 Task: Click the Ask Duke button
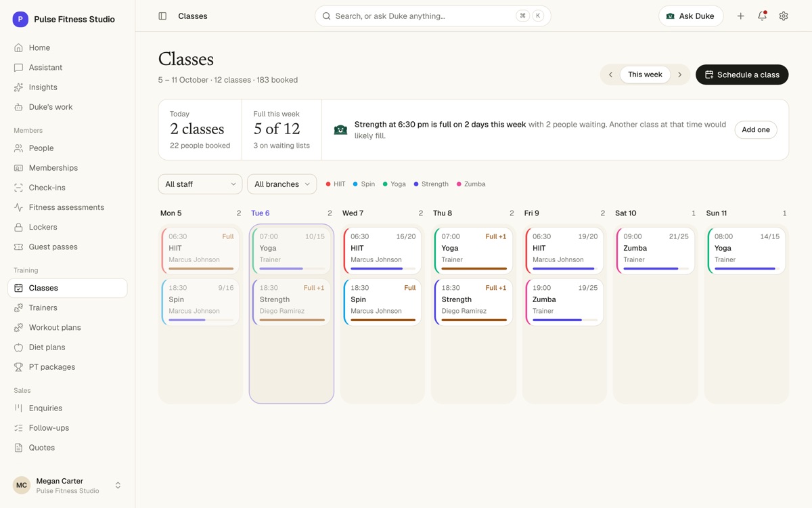[x=691, y=16]
